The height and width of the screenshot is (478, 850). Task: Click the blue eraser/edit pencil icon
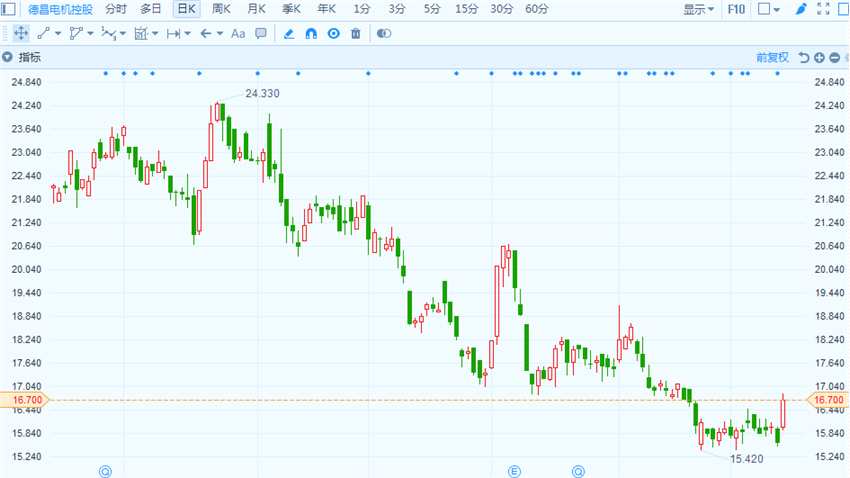tap(288, 34)
